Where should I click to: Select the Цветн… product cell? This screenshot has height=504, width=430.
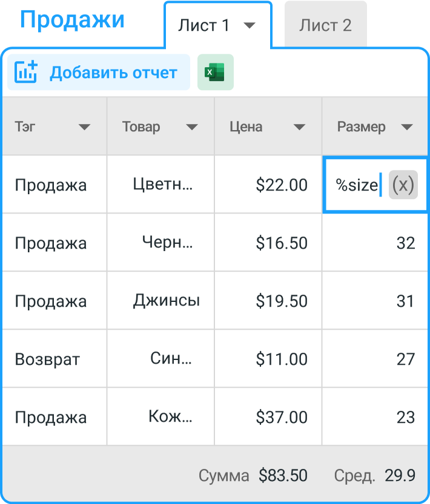[161, 184]
